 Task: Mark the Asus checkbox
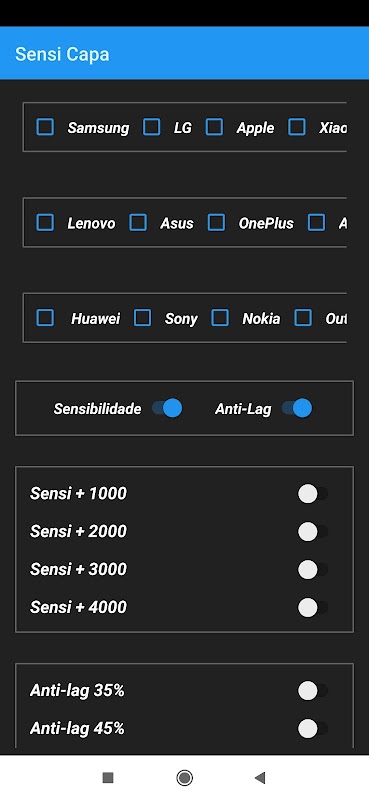[138, 222]
